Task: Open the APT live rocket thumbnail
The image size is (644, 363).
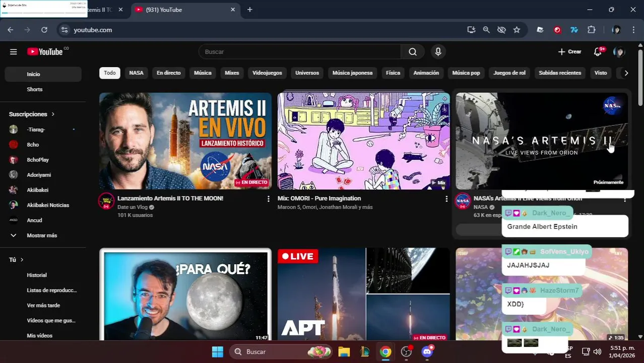Action: click(x=363, y=295)
